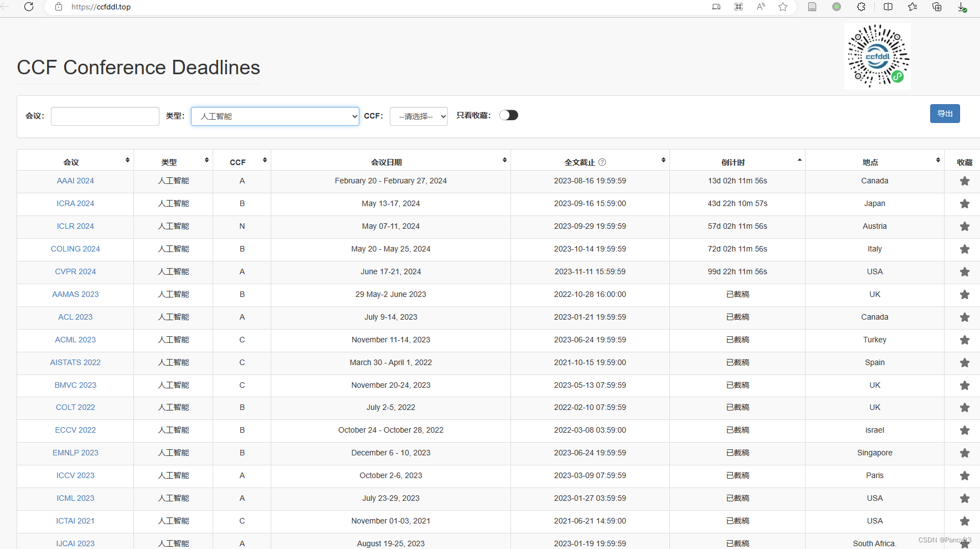Open the CVPR 2024 conference link
The image size is (980, 549).
coord(75,271)
